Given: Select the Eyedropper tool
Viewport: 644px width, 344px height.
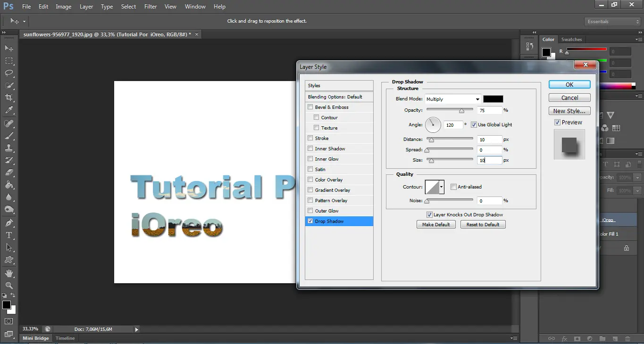Looking at the screenshot, I should coord(9,110).
